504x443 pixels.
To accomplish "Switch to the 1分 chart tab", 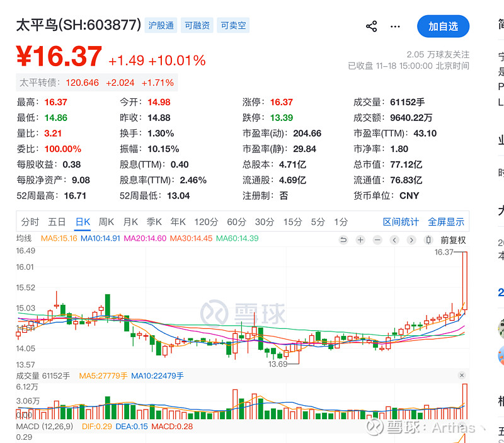I will (x=341, y=222).
